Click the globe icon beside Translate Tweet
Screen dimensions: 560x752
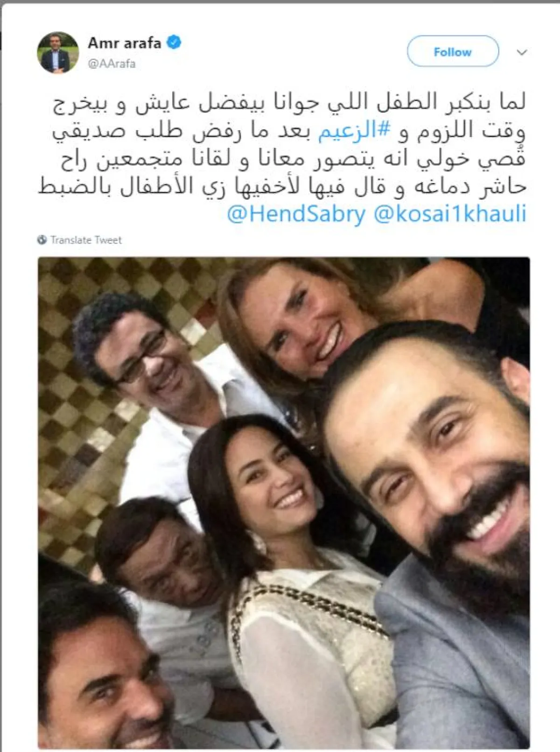pos(42,240)
